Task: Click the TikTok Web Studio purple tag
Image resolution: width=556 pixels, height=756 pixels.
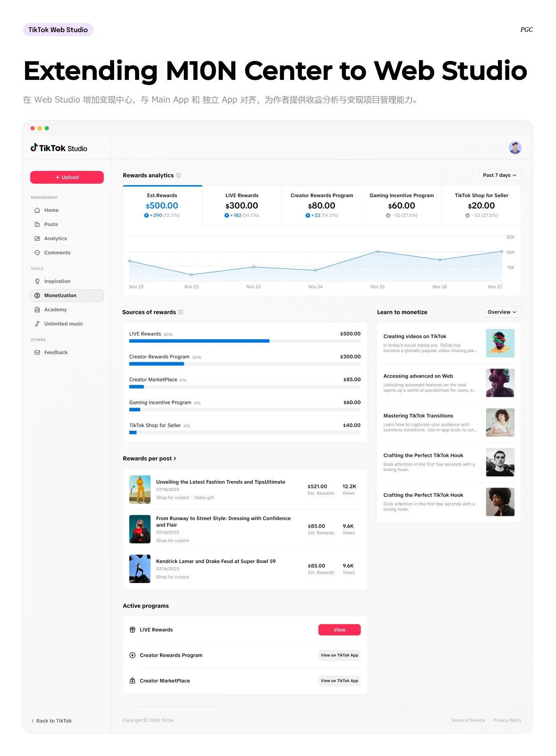Action: coord(58,30)
